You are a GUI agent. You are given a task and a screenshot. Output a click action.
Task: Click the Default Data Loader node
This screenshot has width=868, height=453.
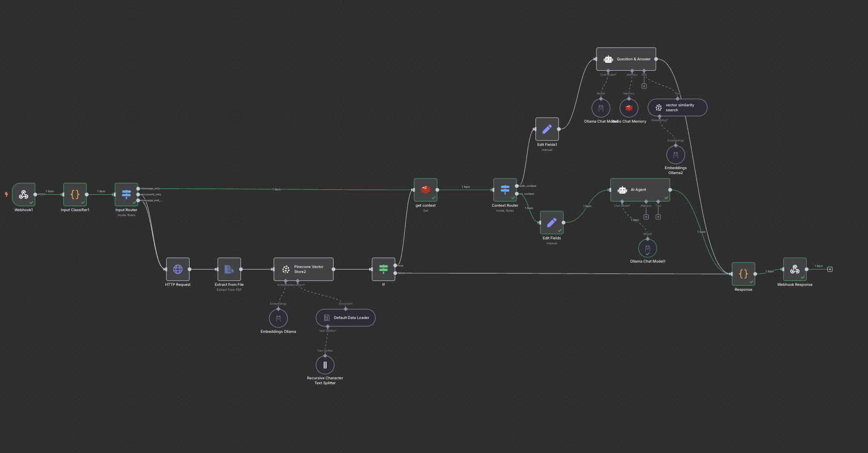pos(345,317)
